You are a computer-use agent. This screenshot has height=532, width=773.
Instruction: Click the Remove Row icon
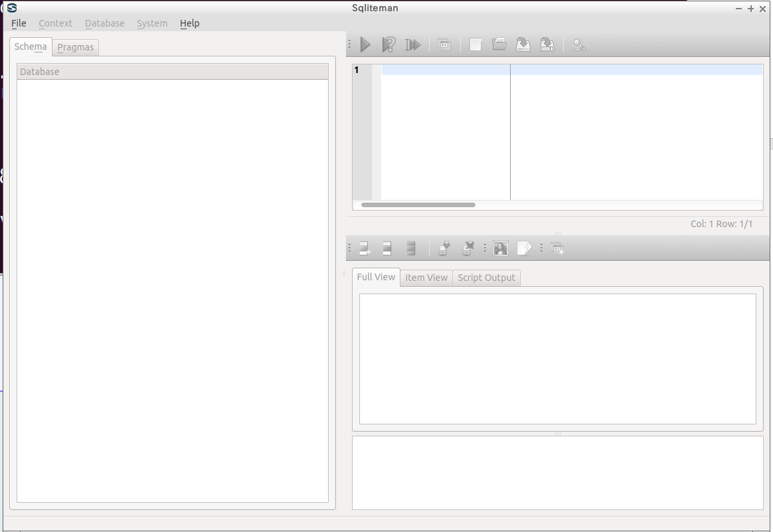pos(411,248)
